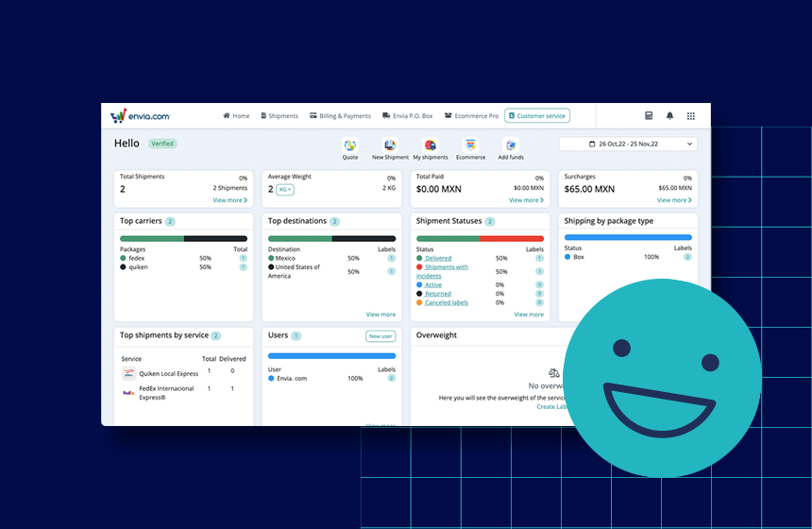Open Shipments menu item
This screenshot has height=529, width=812.
click(x=279, y=116)
